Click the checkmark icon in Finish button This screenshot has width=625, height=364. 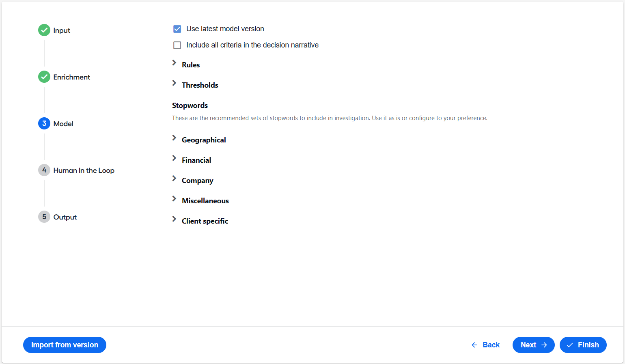(x=570, y=345)
